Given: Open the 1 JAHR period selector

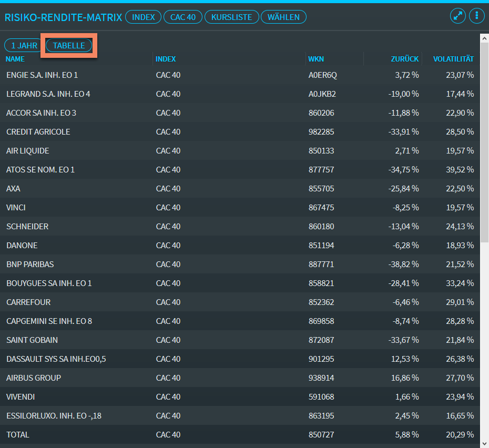Looking at the screenshot, I should 24,46.
